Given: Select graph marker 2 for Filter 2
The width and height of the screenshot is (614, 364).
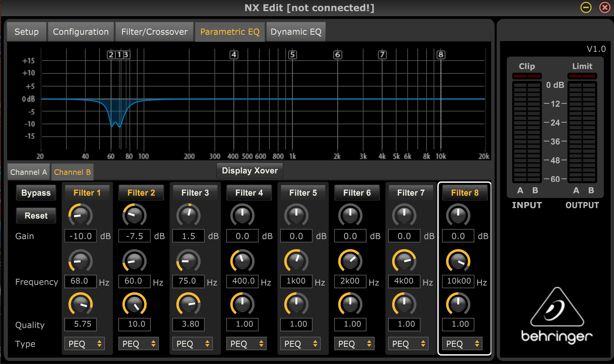Looking at the screenshot, I should [111, 55].
